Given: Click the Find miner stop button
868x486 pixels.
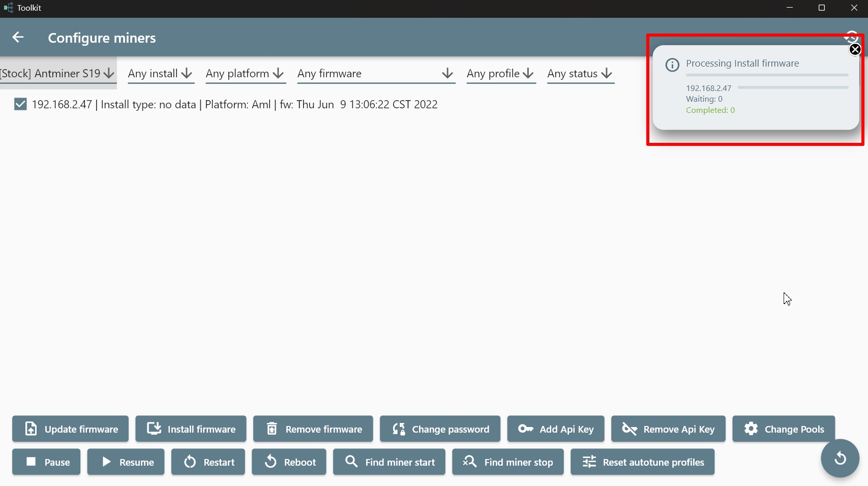Looking at the screenshot, I should [x=507, y=462].
